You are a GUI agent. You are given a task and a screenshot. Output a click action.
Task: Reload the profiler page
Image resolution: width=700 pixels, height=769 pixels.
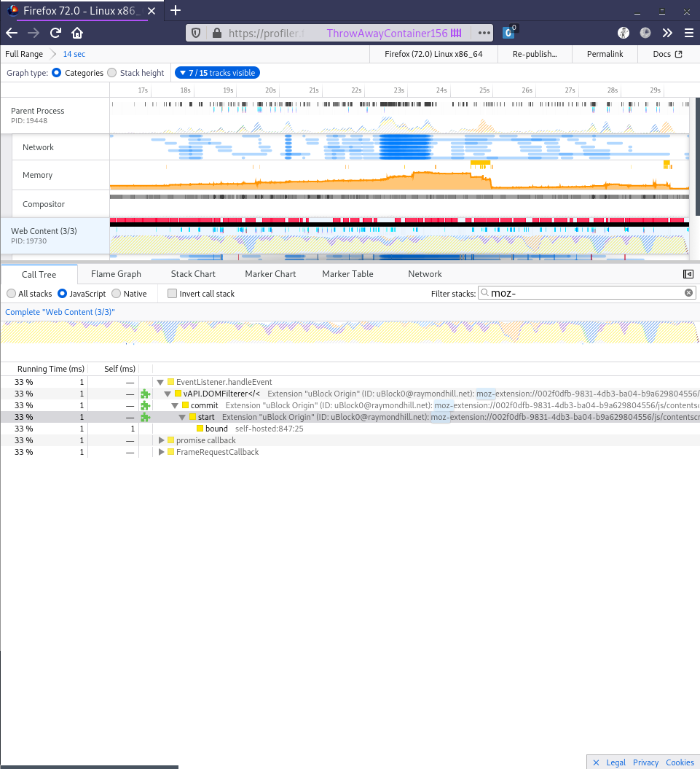(55, 33)
